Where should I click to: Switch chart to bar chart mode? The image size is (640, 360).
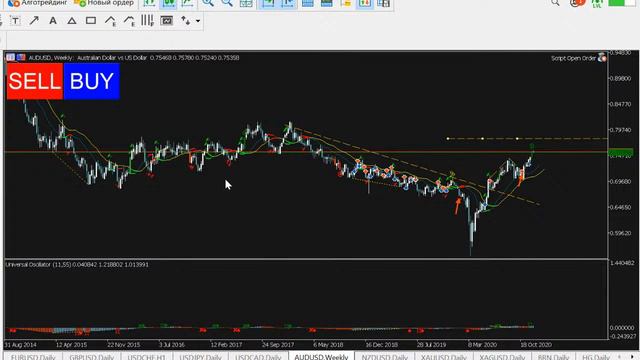(x=149, y=3)
